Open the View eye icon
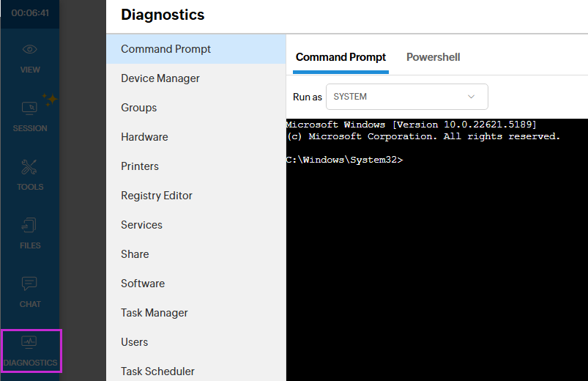This screenshot has width=588, height=381. (x=30, y=50)
